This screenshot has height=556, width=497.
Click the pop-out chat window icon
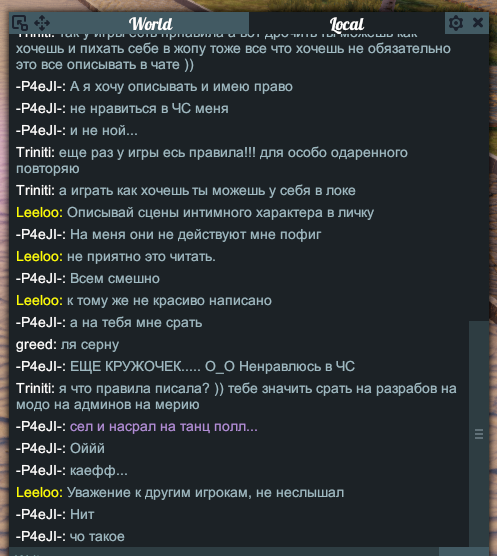[x=20, y=23]
